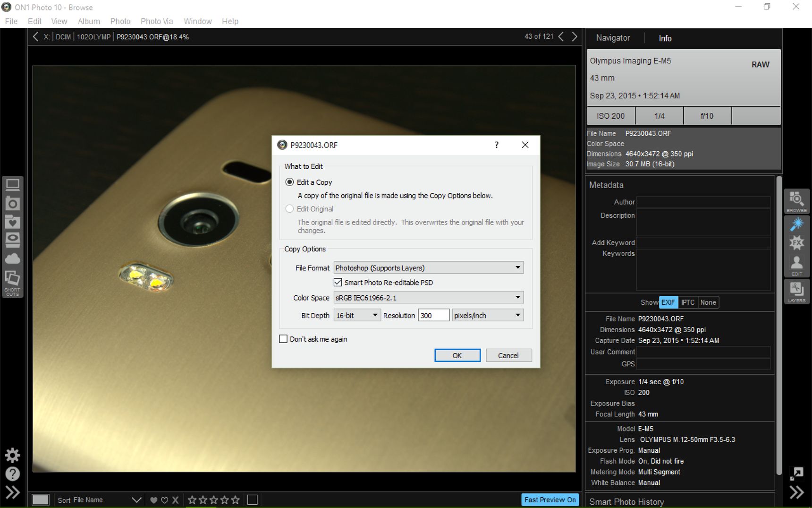Image resolution: width=812 pixels, height=508 pixels.
Task: Click the dialog help question mark button
Action: (x=497, y=145)
